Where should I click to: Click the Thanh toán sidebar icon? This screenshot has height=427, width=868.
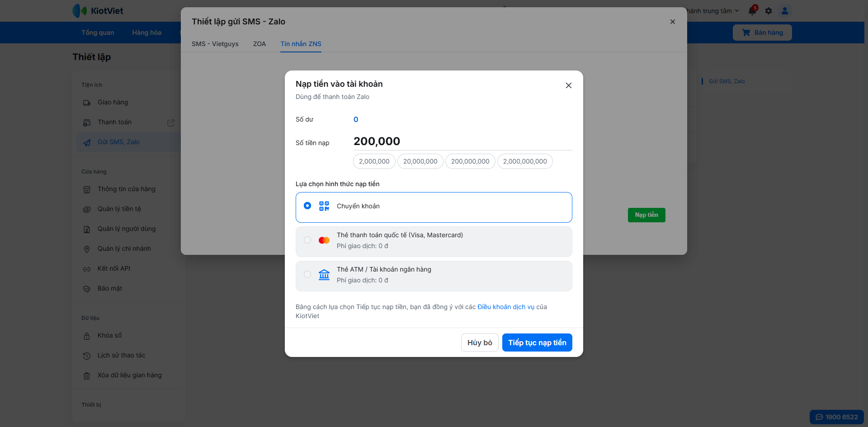pos(87,123)
